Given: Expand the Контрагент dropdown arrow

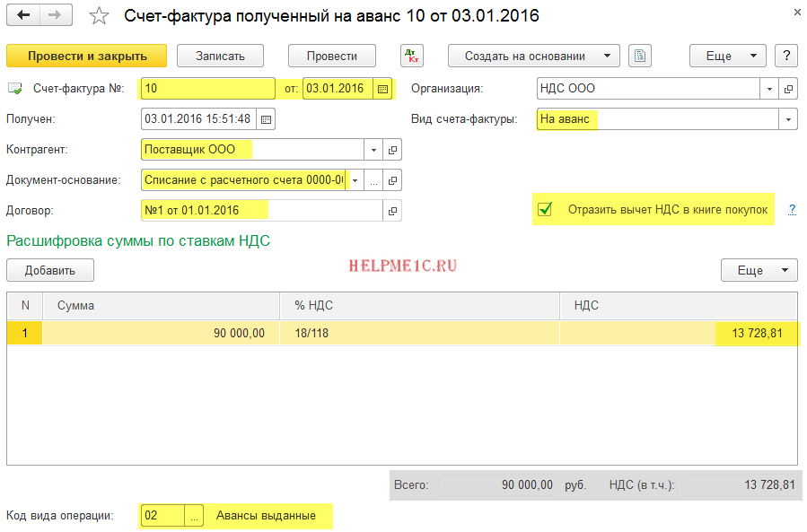Looking at the screenshot, I should [374, 150].
